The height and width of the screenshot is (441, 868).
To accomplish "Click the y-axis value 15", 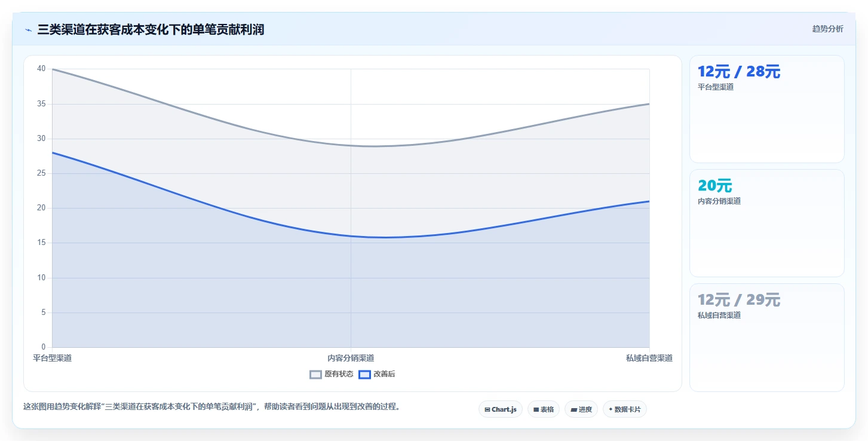I will [x=41, y=243].
